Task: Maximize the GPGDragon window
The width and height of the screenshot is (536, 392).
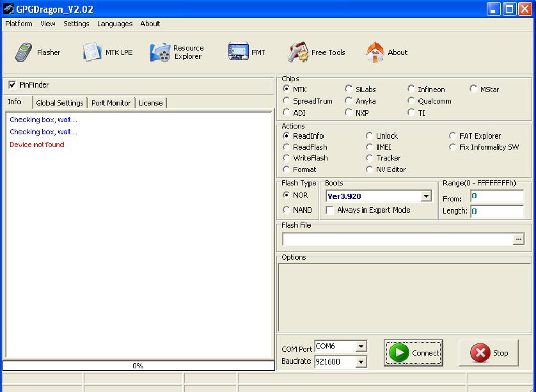Action: pyautogui.click(x=509, y=9)
